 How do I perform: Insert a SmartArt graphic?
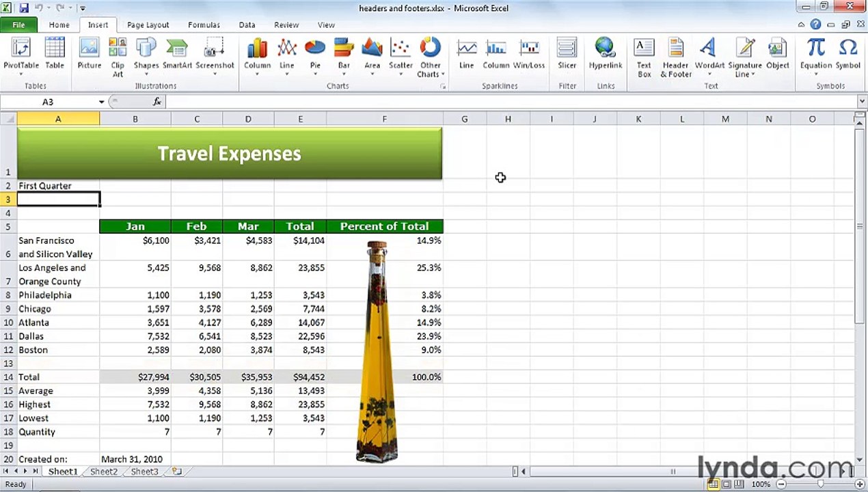[177, 55]
